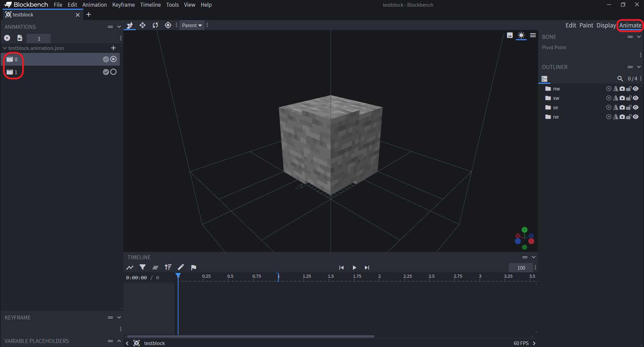Select the Rotate tool in the toolbar
The image size is (644, 347).
coord(155,25)
